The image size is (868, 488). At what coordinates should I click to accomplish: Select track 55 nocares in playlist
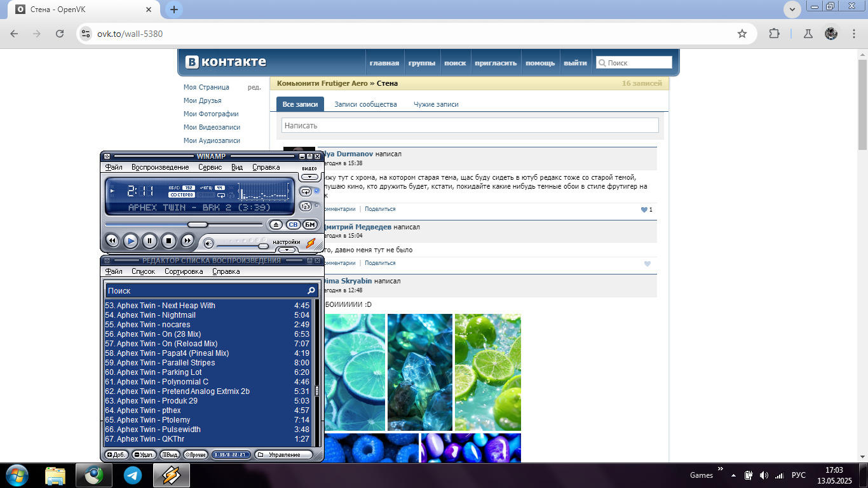click(x=207, y=325)
